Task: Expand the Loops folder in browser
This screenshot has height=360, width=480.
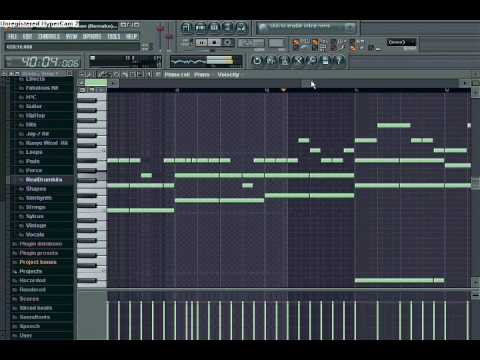Action: click(34, 152)
